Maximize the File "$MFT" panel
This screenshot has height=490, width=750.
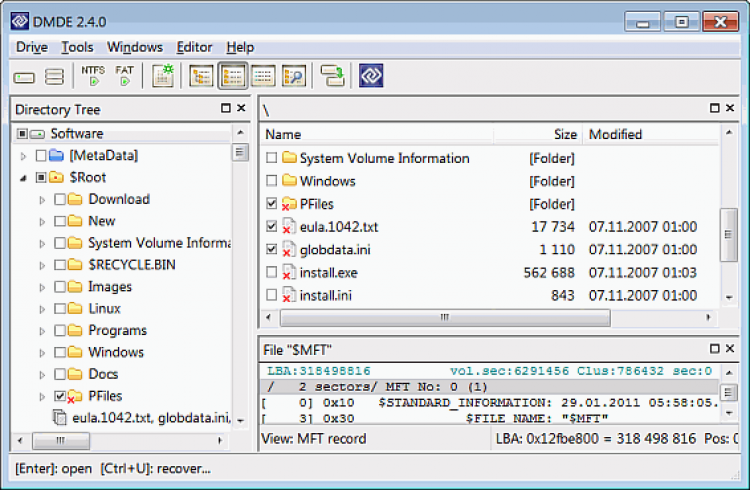point(715,349)
